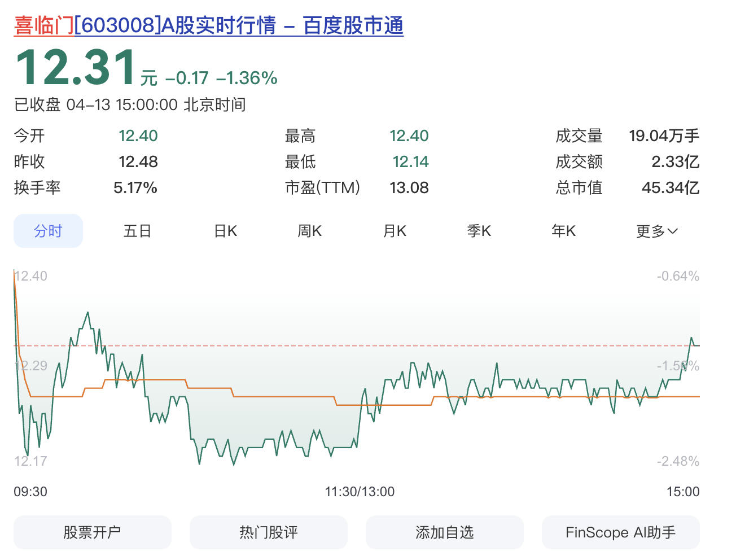736x560 pixels.
Task: Switch to the 五日 chart tab
Action: tap(137, 231)
